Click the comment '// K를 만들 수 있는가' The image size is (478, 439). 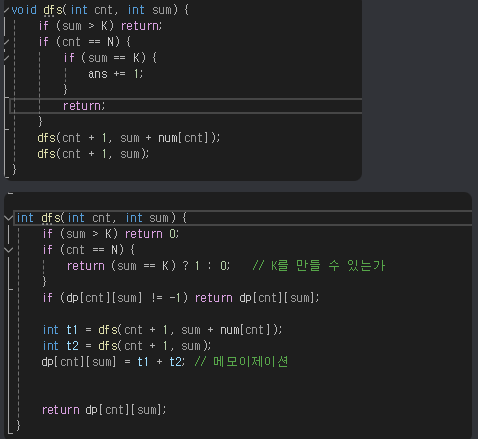tap(319, 266)
